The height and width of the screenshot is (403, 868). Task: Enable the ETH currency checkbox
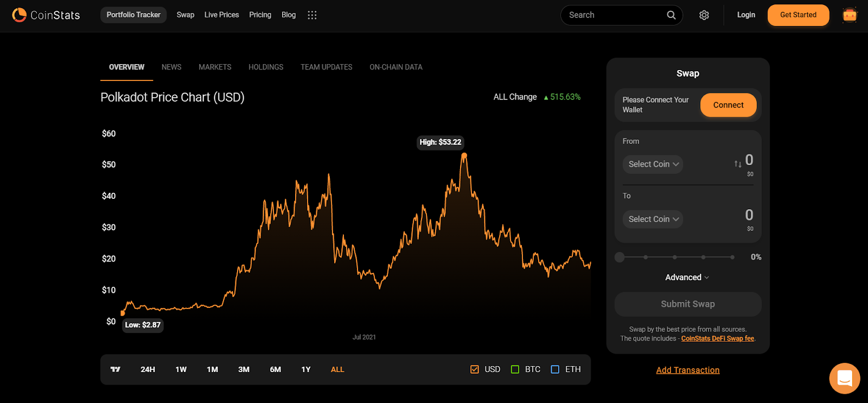555,369
